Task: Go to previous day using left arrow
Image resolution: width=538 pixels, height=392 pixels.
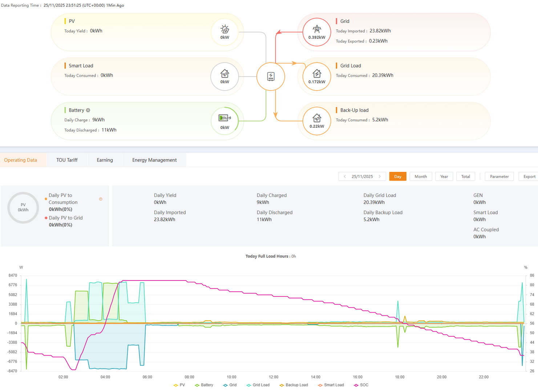Action: (345, 177)
